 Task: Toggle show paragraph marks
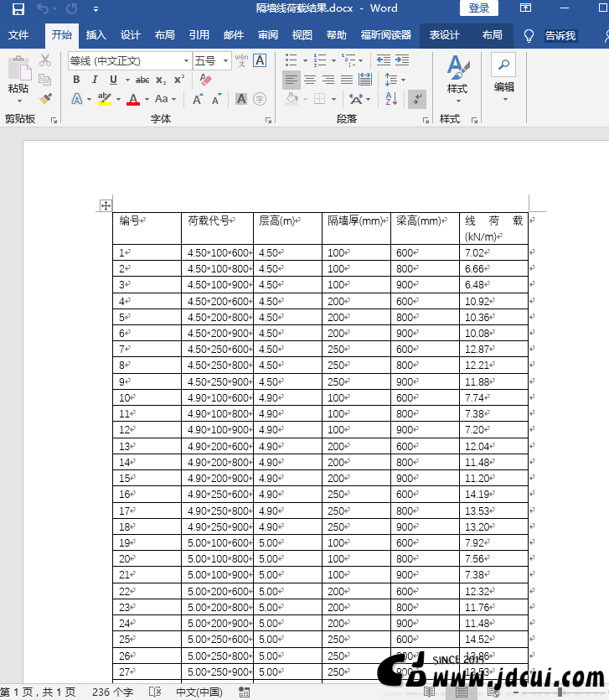point(417,99)
